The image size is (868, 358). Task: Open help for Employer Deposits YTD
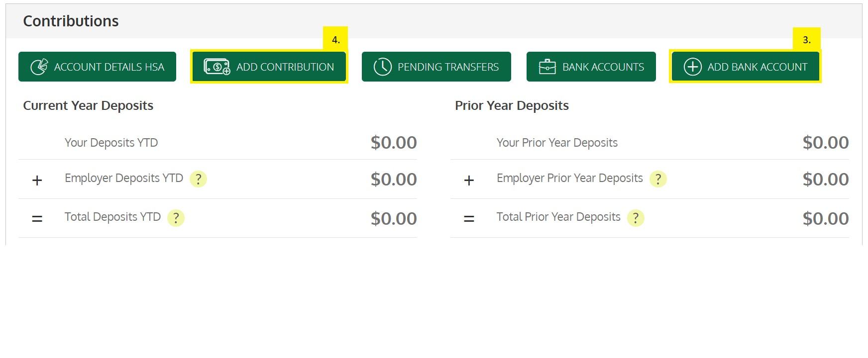(198, 179)
